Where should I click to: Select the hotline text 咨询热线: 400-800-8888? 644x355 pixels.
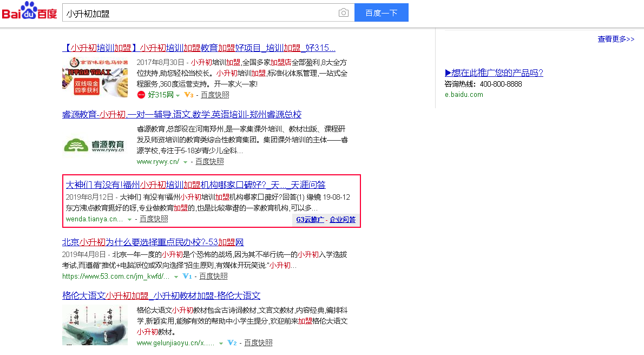(x=483, y=84)
